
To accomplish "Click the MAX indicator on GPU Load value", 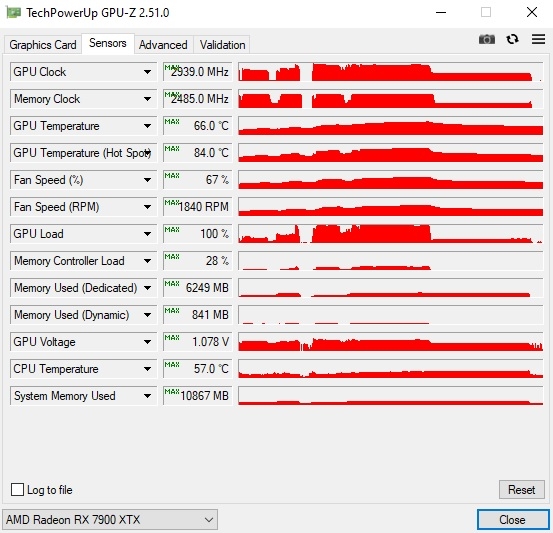I will tap(172, 229).
